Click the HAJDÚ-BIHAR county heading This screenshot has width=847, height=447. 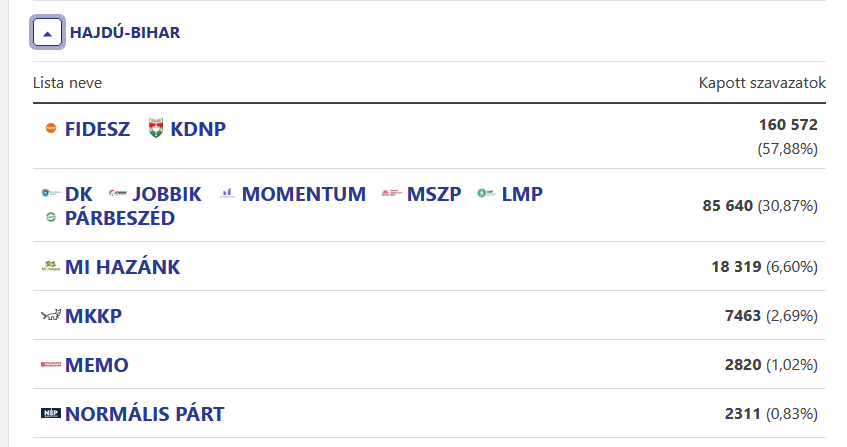tap(125, 33)
